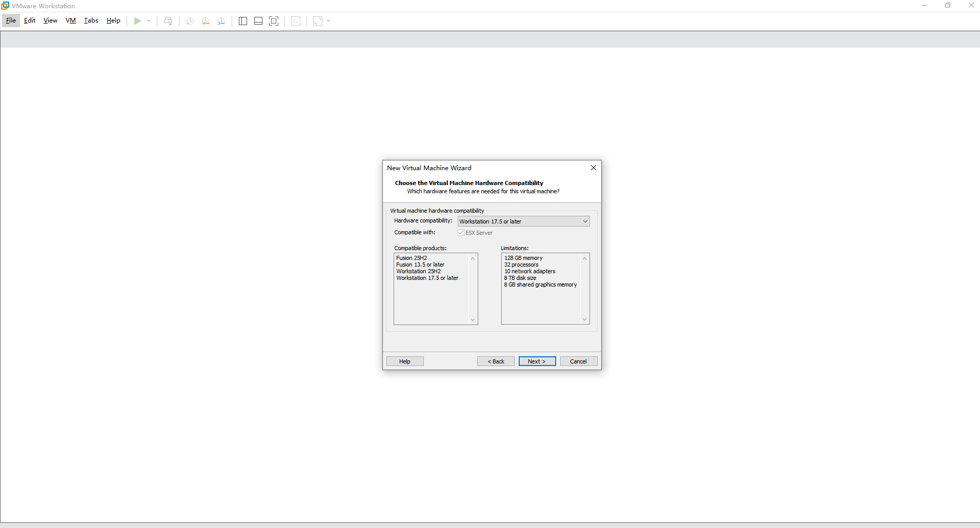Open the Edit menu
This screenshot has width=980, height=528.
click(30, 21)
